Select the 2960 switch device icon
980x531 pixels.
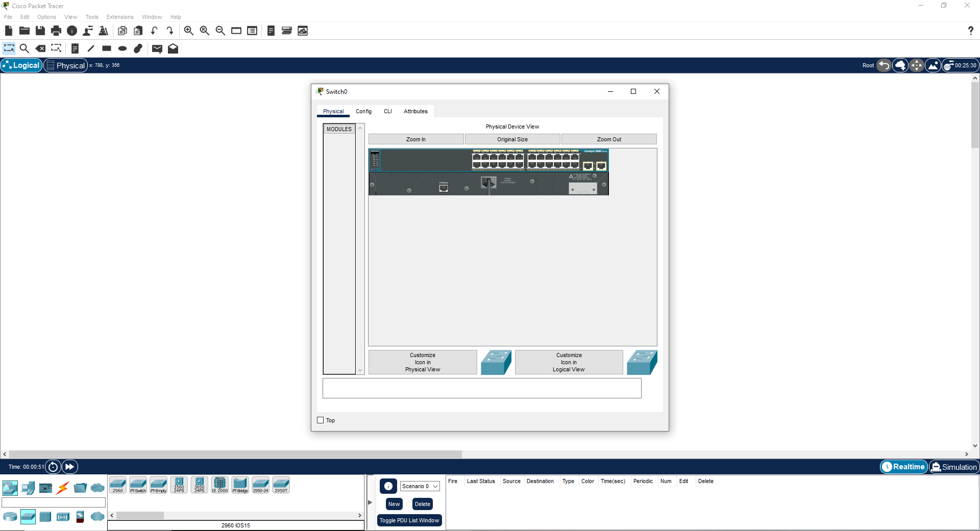[x=117, y=485]
